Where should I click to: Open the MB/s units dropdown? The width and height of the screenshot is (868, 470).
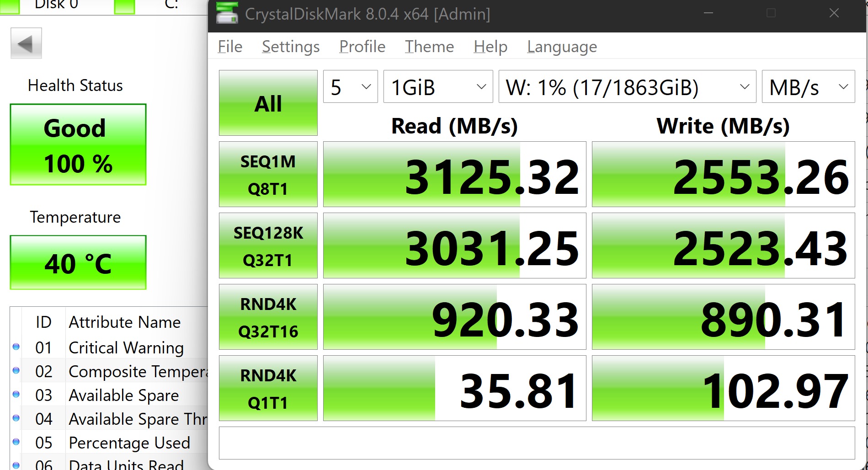(807, 87)
